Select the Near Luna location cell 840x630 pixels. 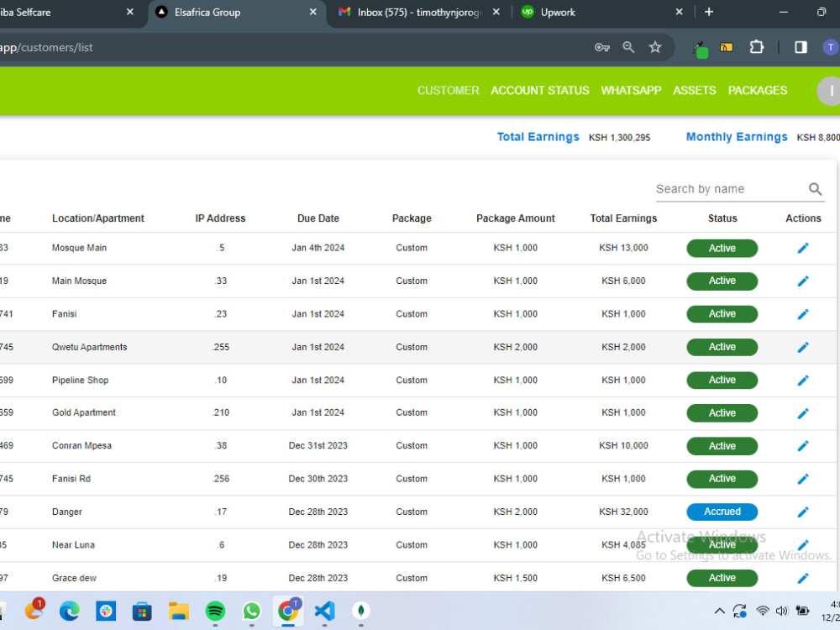[73, 545]
